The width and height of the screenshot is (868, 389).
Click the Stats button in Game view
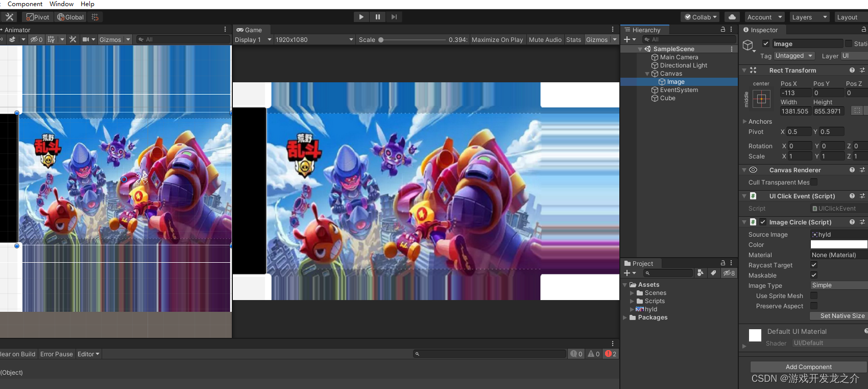pyautogui.click(x=573, y=39)
